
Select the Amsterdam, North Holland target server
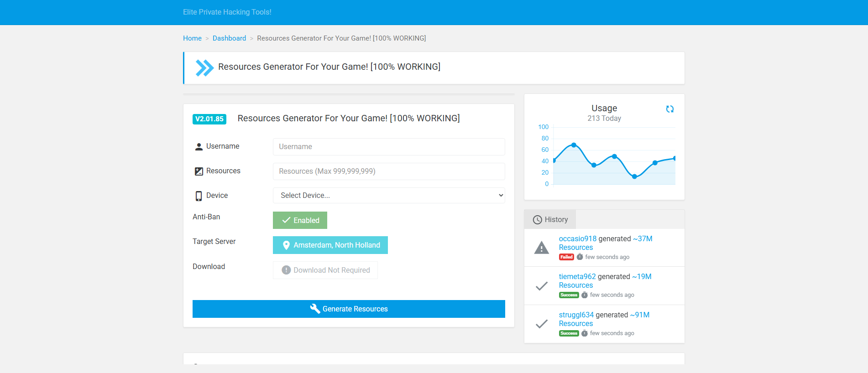pos(330,245)
